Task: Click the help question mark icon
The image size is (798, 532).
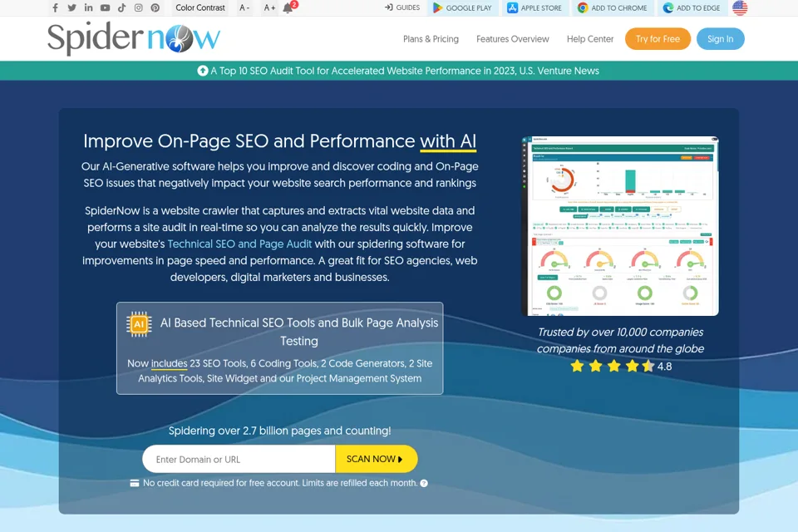Action: pos(424,483)
